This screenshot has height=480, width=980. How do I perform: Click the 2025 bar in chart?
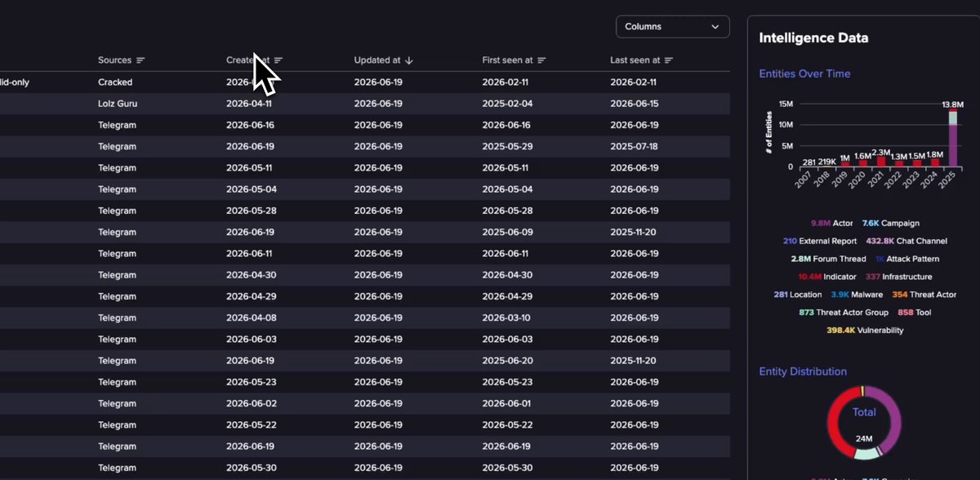[952, 139]
